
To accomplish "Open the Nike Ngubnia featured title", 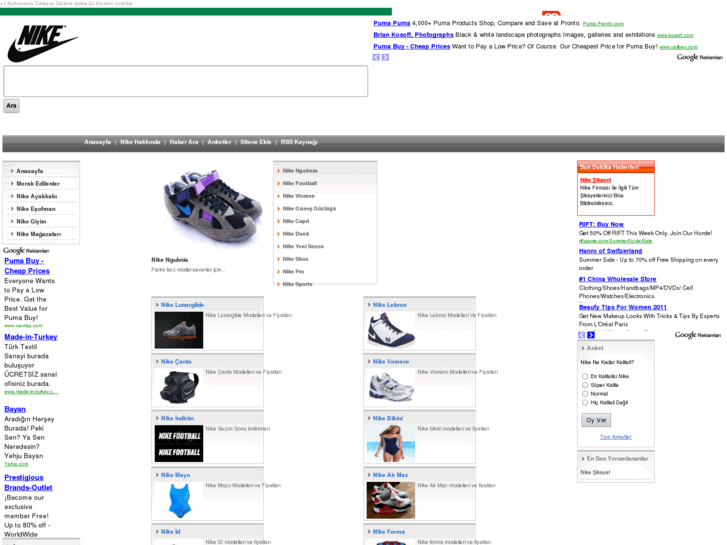I will (169, 260).
